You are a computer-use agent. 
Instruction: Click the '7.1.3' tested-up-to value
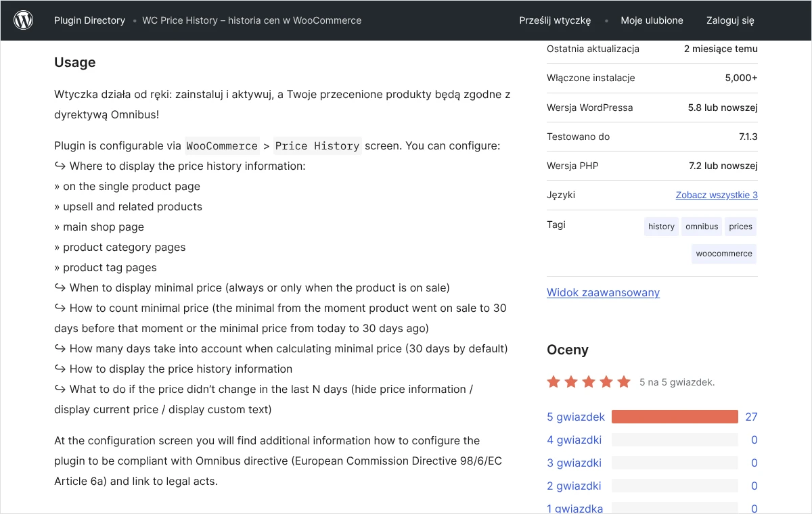click(748, 137)
